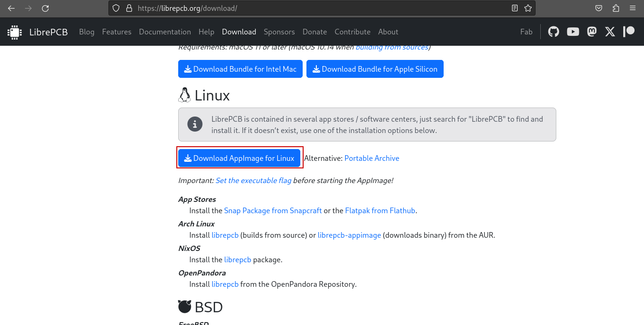Open the Portable Archive alternative link
The image size is (644, 325).
[372, 158]
